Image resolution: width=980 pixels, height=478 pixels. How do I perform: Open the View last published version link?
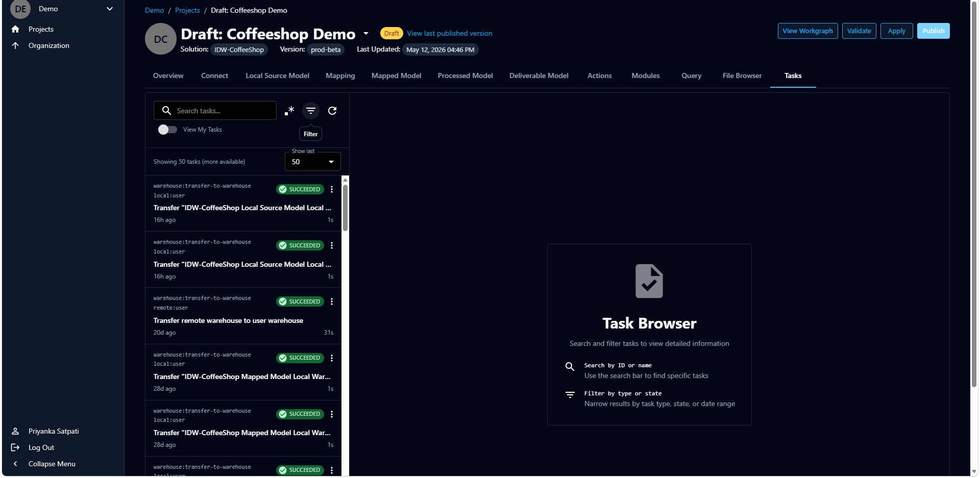450,33
